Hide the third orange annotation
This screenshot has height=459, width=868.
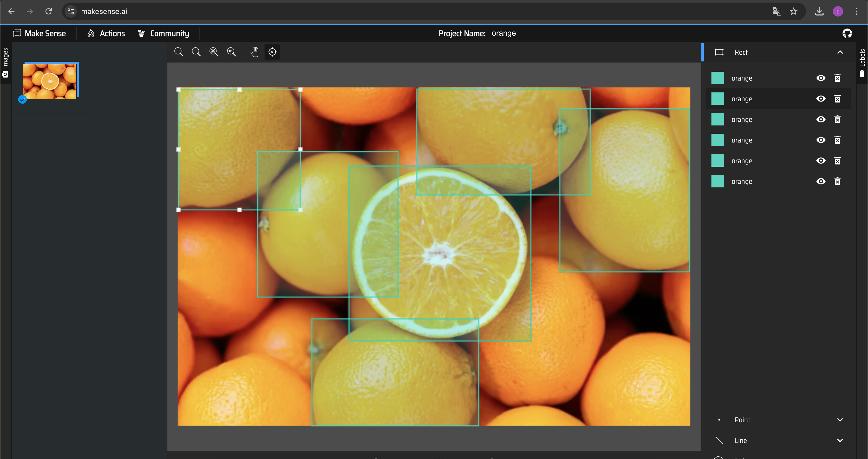coord(821,119)
